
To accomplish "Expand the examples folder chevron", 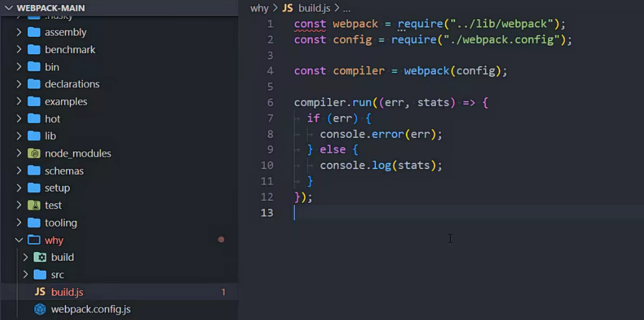I will pyautogui.click(x=19, y=102).
